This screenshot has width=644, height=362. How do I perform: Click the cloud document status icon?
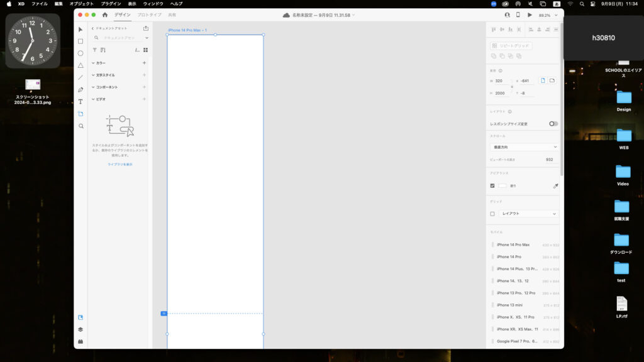point(286,15)
